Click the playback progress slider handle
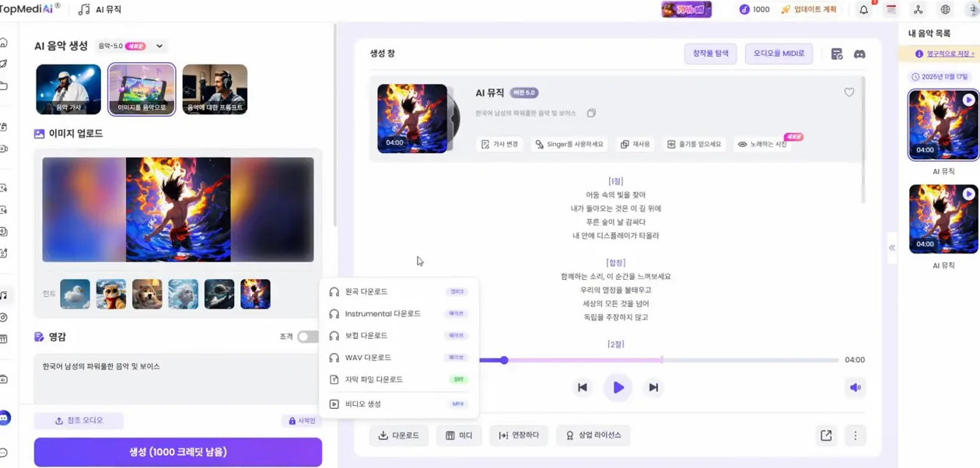Viewport: 980px width, 468px height. [x=504, y=360]
